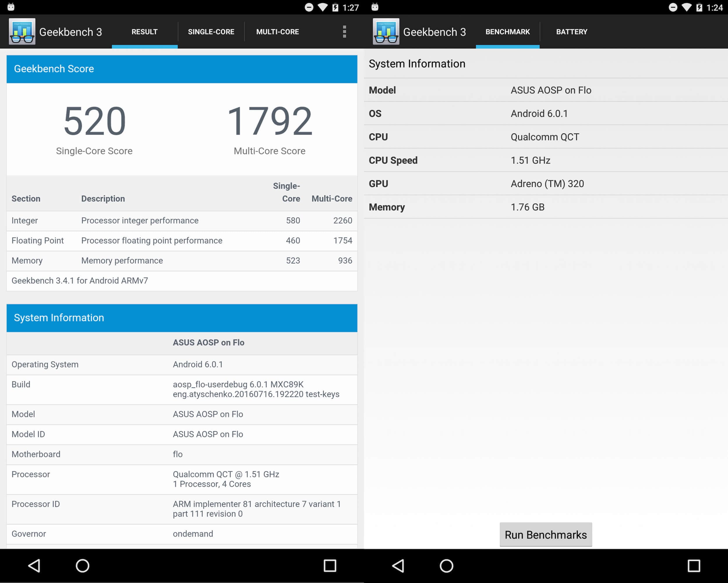Tap the Governor row showing ondemand
The width and height of the screenshot is (728, 583).
click(x=182, y=534)
